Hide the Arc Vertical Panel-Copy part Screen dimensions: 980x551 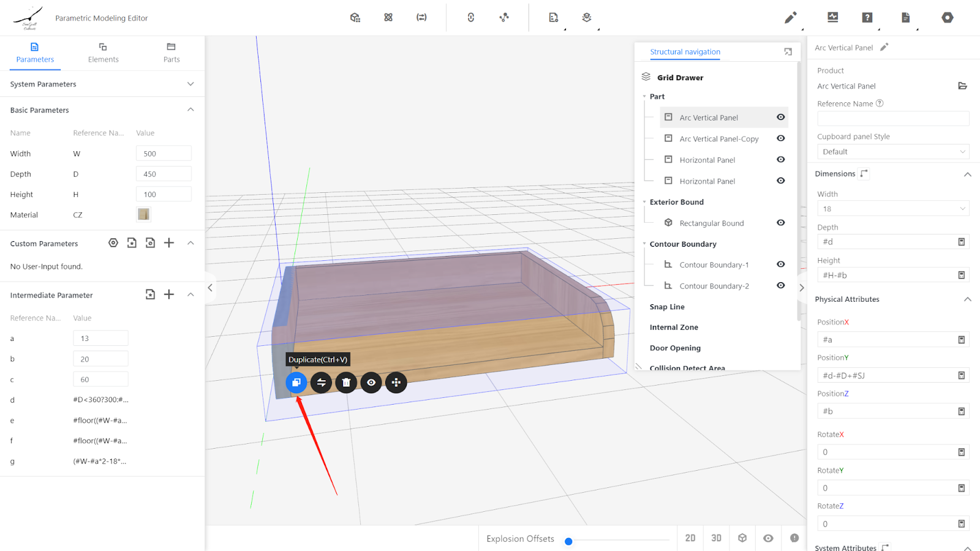[x=780, y=138]
